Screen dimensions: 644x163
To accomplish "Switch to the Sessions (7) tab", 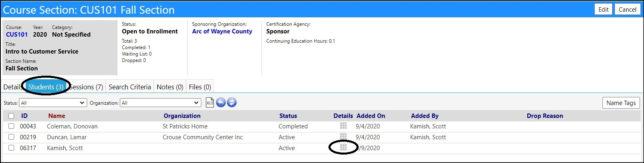I will click(x=86, y=87).
